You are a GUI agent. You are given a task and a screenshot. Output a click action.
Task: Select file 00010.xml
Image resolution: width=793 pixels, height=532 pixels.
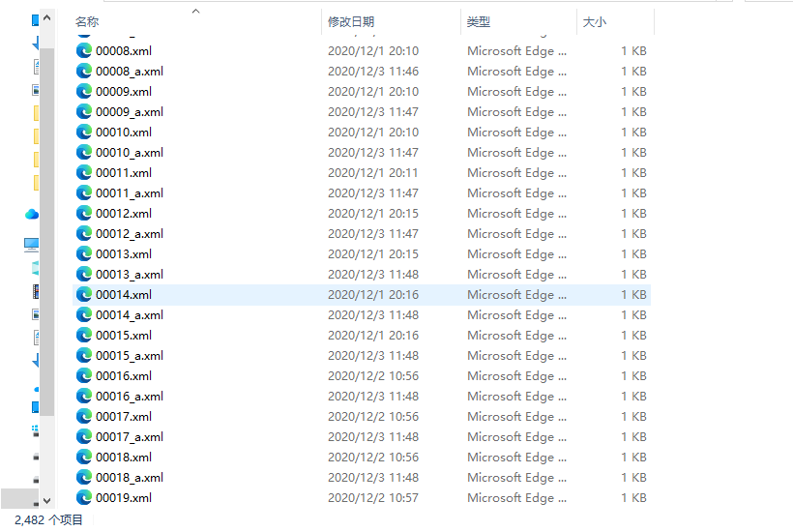pos(124,132)
